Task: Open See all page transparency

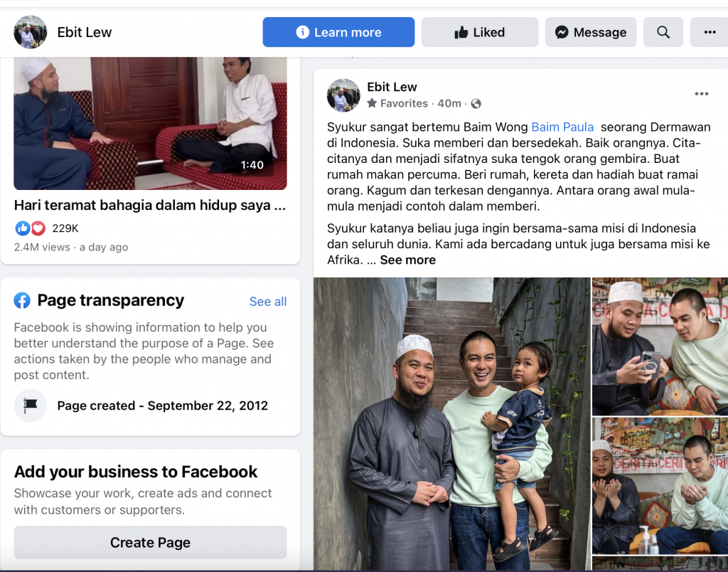Action: 268,302
